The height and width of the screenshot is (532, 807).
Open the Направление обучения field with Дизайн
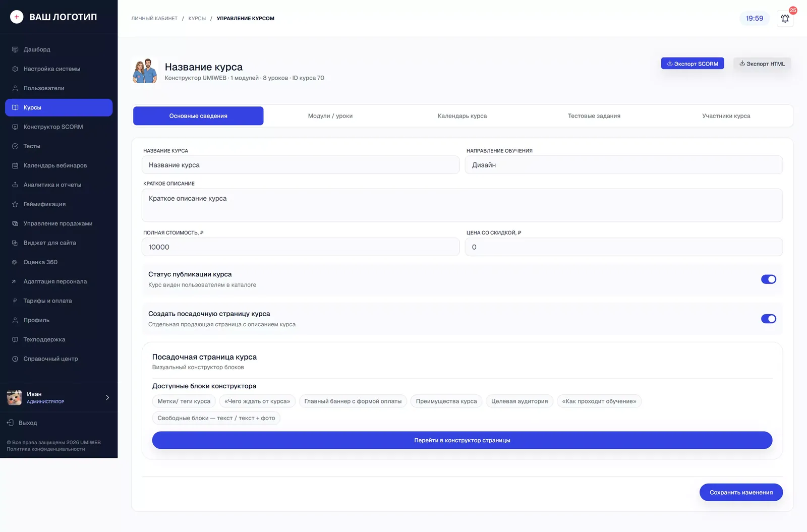click(x=623, y=165)
